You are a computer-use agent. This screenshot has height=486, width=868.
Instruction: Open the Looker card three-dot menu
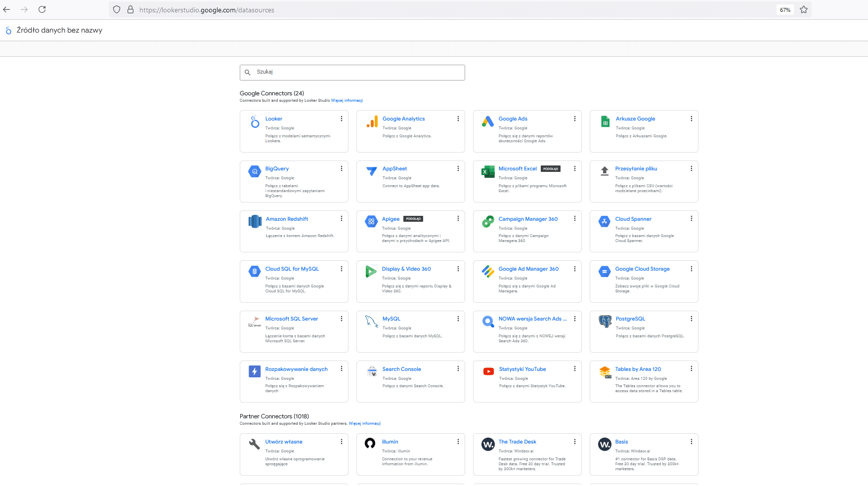click(x=342, y=119)
